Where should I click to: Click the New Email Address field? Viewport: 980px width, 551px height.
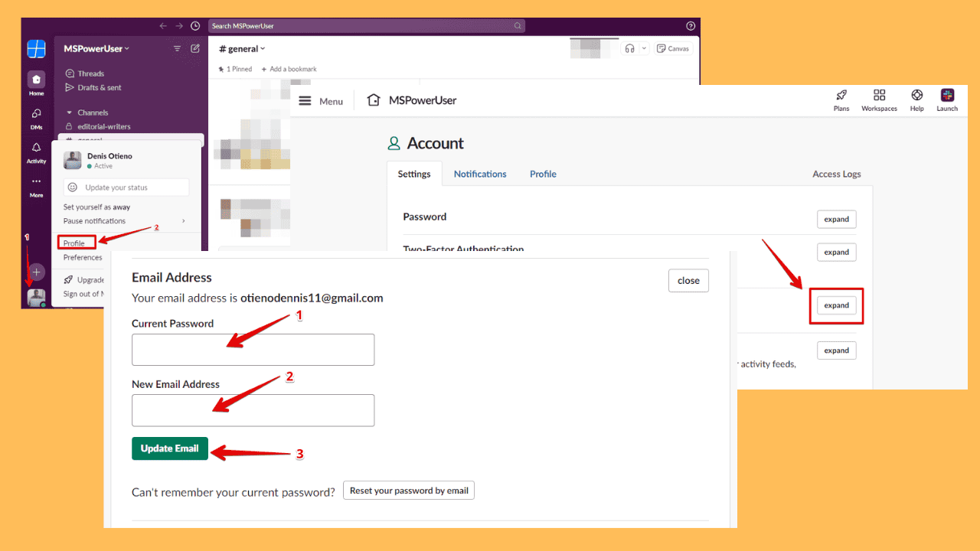click(253, 410)
